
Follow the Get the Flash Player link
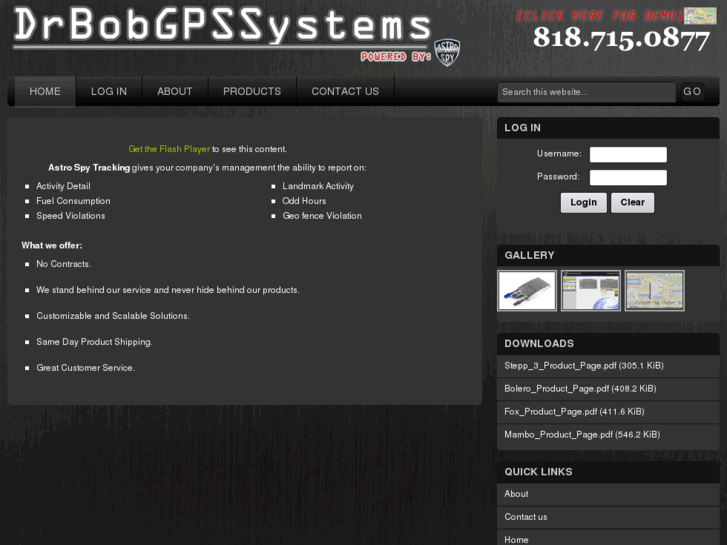(169, 149)
